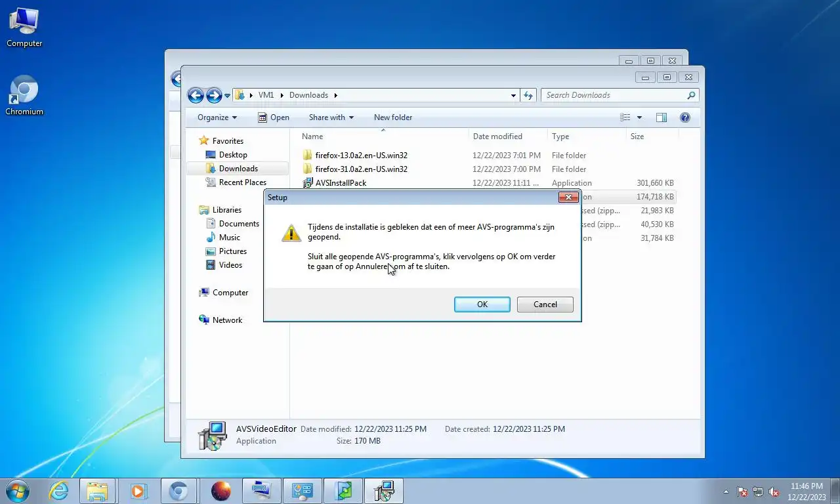Open On-Screen Keyboard taskbar icon
This screenshot has height=504, width=840.
click(x=262, y=491)
